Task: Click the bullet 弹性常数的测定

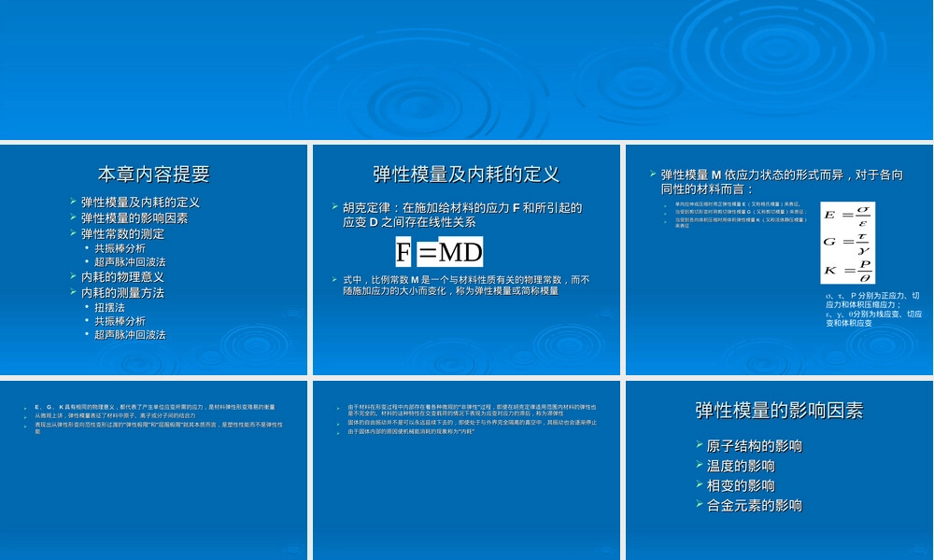Action: click(x=122, y=234)
